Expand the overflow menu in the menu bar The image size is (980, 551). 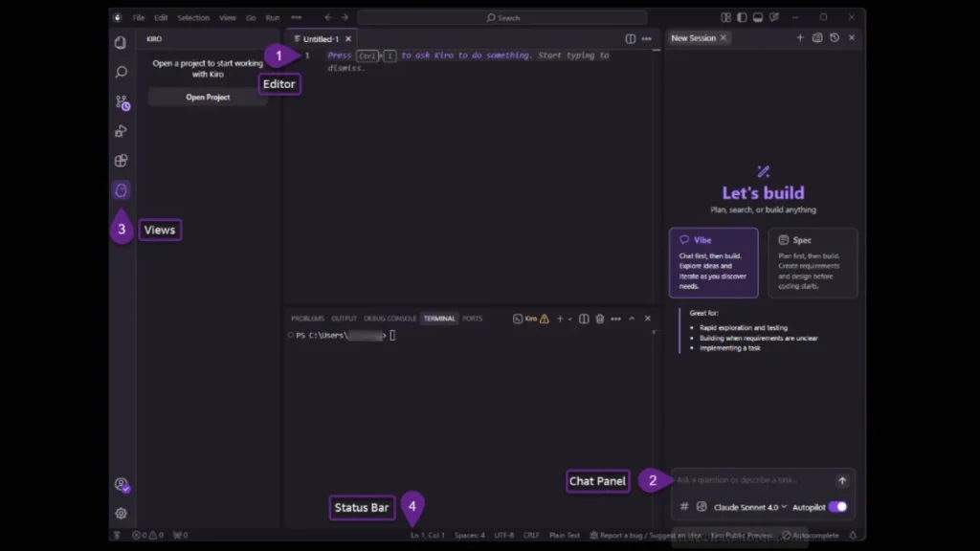[x=297, y=17]
